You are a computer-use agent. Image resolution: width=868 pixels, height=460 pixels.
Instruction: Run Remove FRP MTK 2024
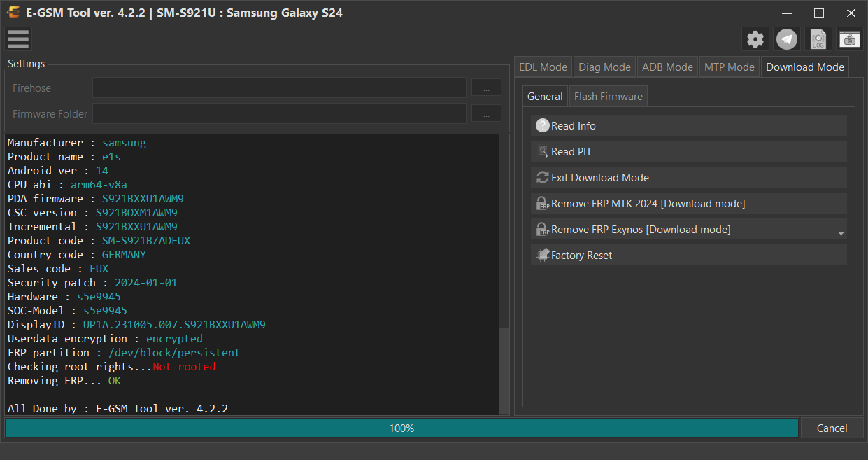tap(688, 204)
